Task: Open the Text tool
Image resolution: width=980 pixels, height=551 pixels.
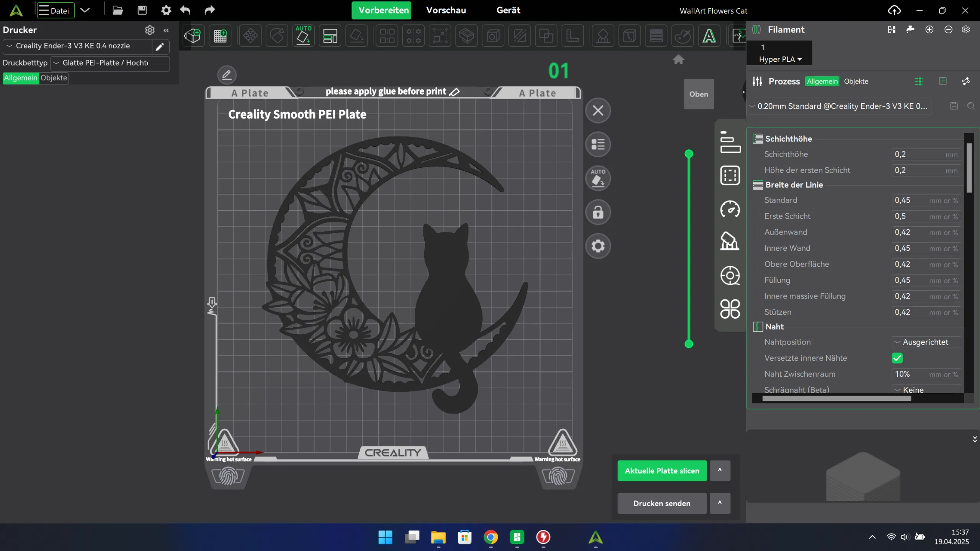Action: (710, 36)
